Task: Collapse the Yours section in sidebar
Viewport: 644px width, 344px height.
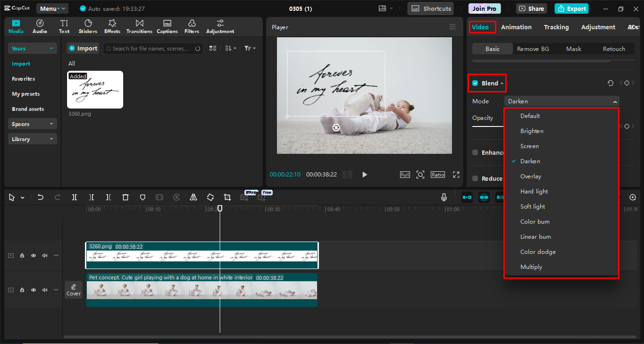Action: click(x=51, y=48)
